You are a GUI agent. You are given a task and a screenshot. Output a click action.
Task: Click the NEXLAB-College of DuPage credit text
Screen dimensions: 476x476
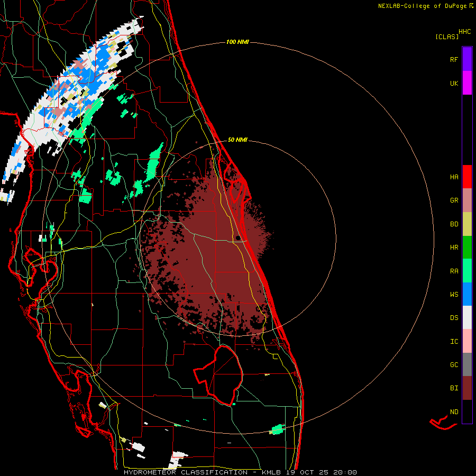[x=422, y=6]
